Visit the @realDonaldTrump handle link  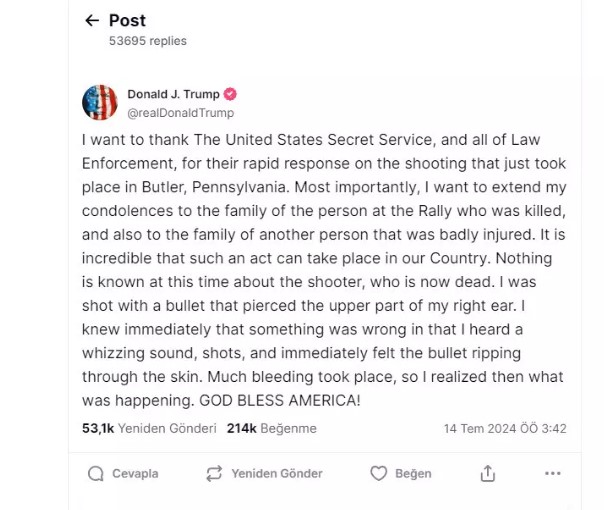coord(180,113)
